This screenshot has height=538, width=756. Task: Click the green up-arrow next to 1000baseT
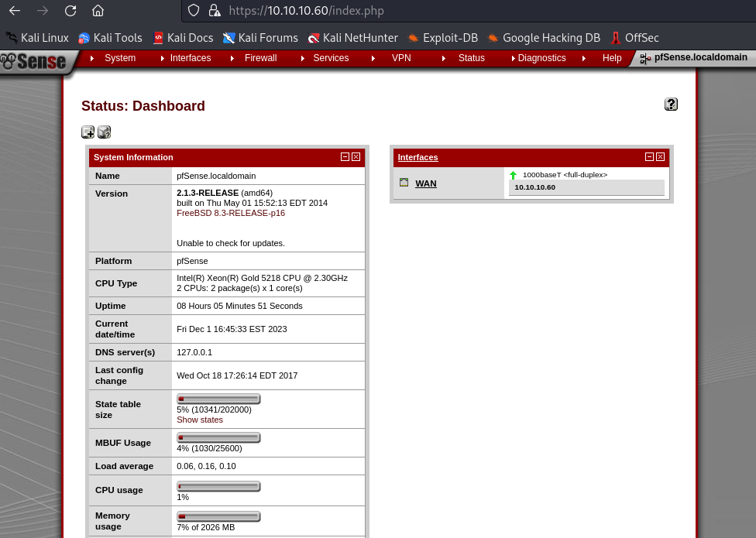pyautogui.click(x=513, y=175)
